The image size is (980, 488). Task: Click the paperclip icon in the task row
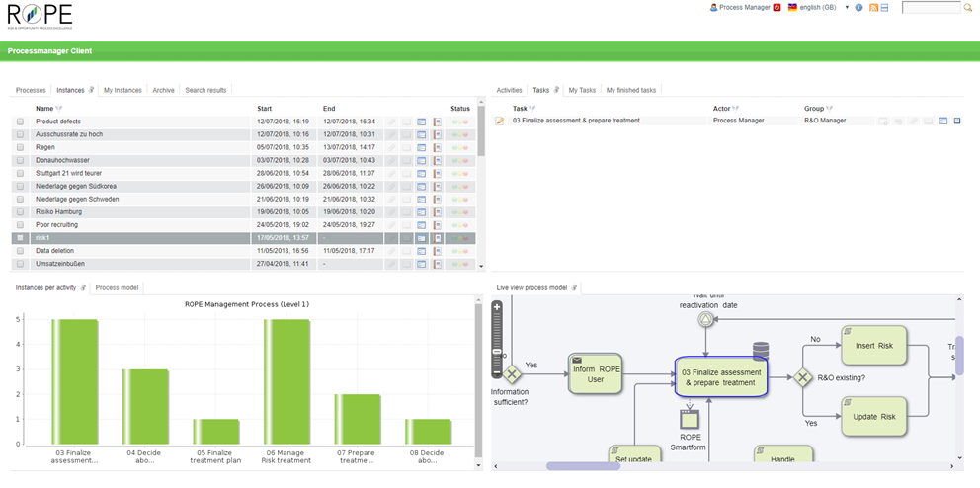click(x=913, y=121)
